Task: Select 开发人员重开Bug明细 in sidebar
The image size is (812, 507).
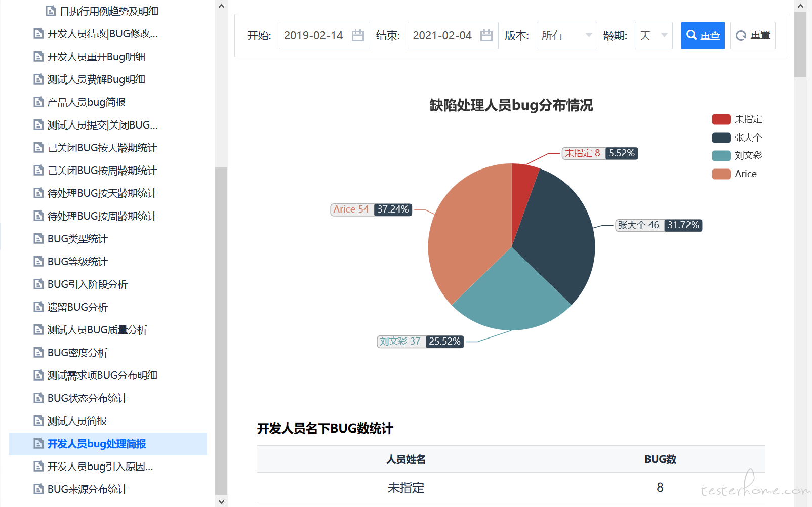Action: [96, 57]
